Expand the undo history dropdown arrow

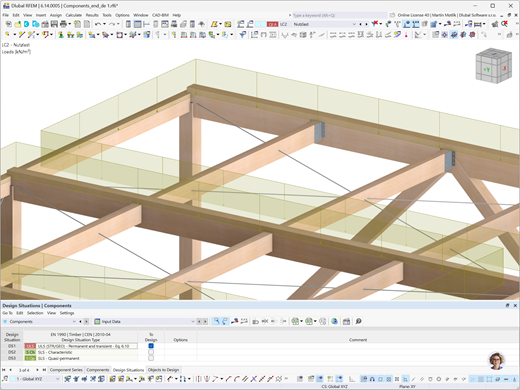click(104, 24)
